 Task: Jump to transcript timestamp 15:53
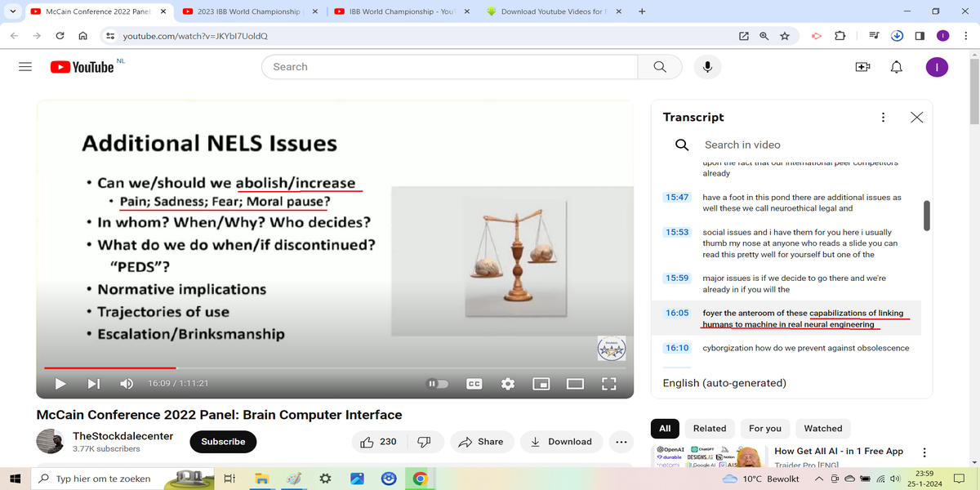[x=677, y=233]
